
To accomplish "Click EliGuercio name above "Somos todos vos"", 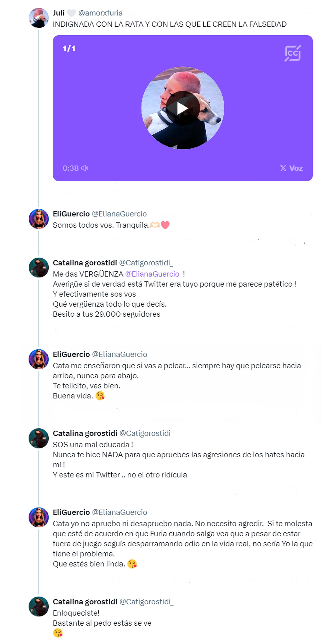I will 71,214.
